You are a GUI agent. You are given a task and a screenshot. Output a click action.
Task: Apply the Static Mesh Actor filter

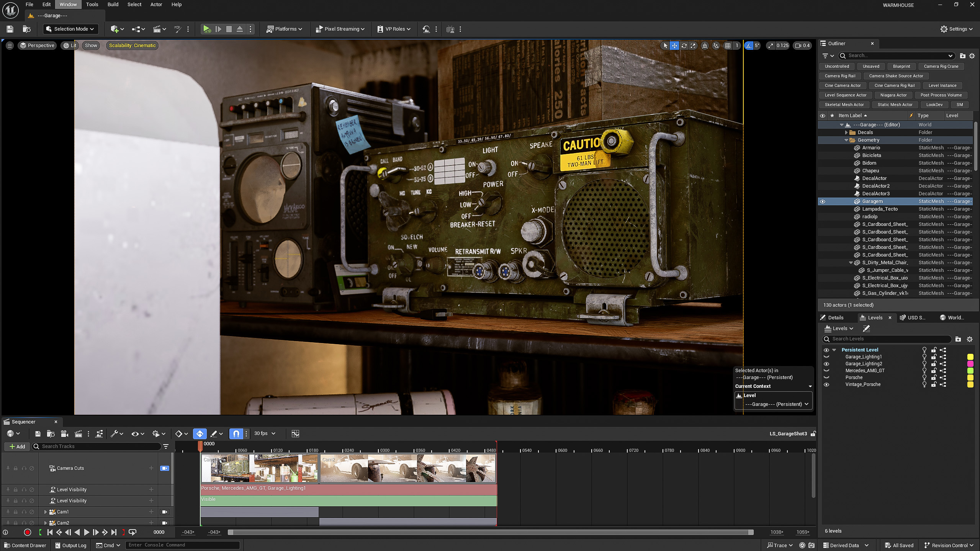point(895,105)
